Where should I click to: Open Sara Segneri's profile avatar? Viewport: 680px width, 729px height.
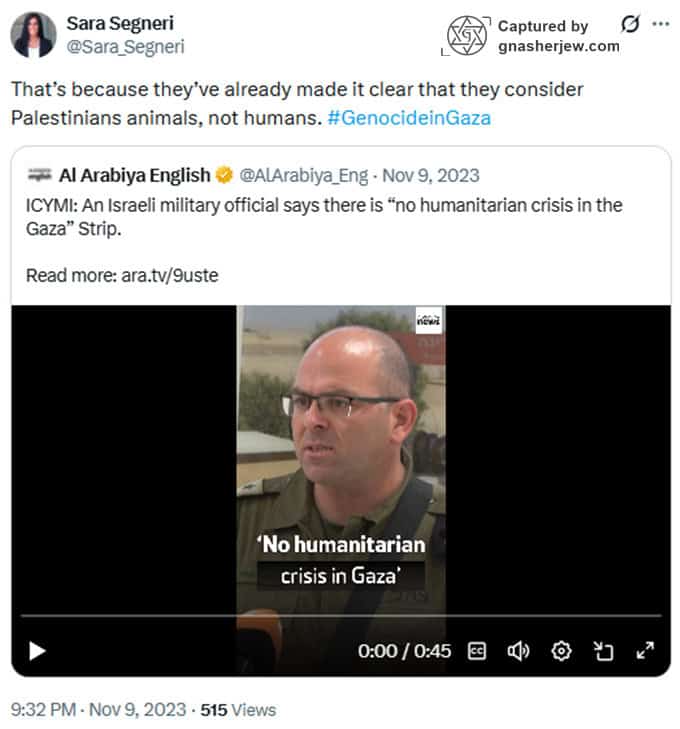[x=33, y=35]
